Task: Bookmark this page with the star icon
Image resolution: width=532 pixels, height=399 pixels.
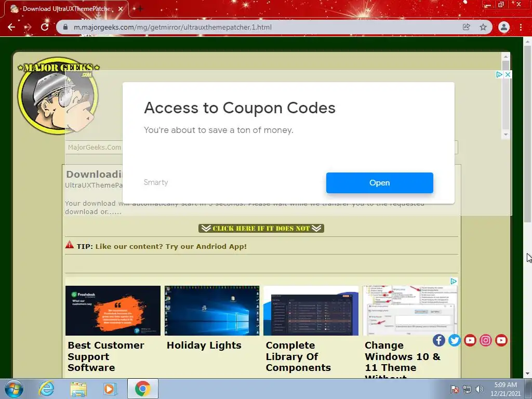Action: (483, 27)
